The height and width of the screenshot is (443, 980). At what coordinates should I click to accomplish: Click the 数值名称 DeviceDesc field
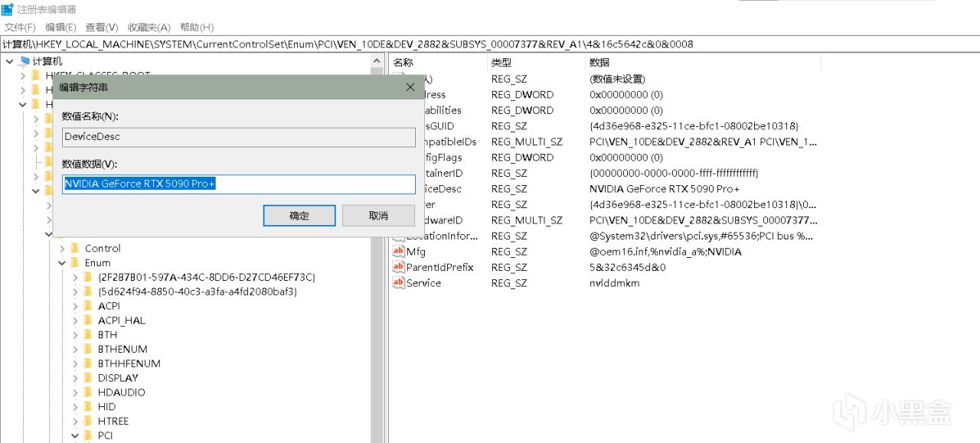[239, 137]
